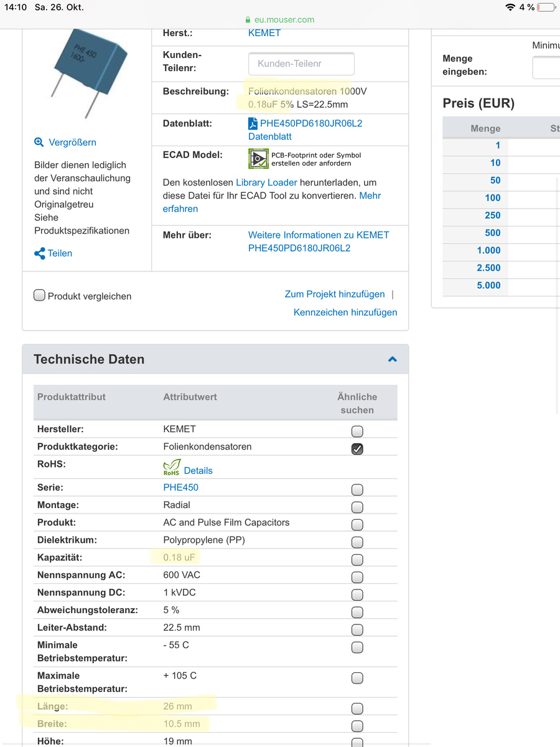Click the '600 VAC' value

tap(182, 575)
